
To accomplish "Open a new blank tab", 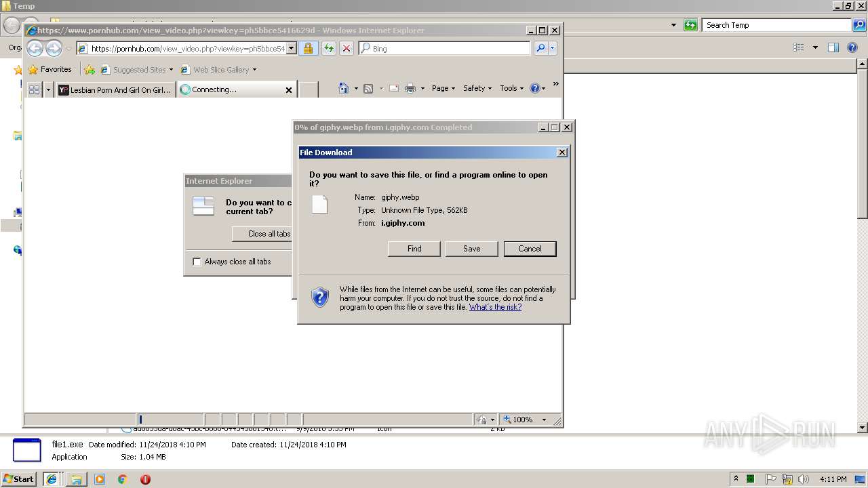I will 308,89.
